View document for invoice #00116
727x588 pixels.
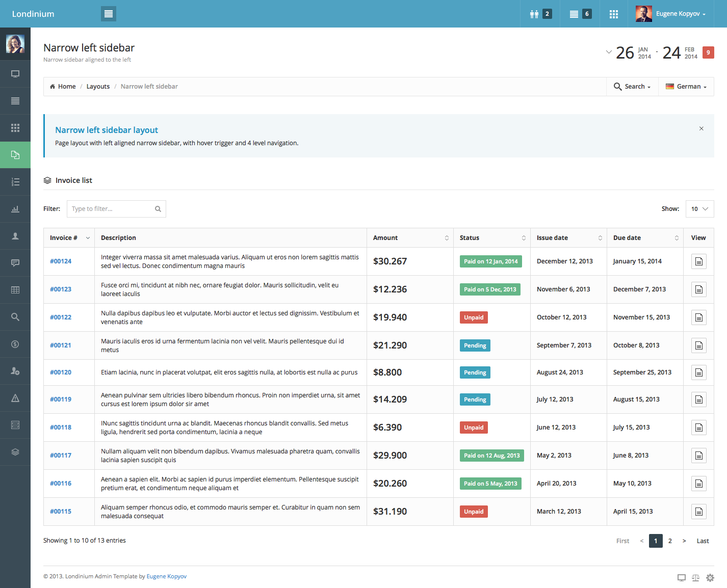click(699, 484)
